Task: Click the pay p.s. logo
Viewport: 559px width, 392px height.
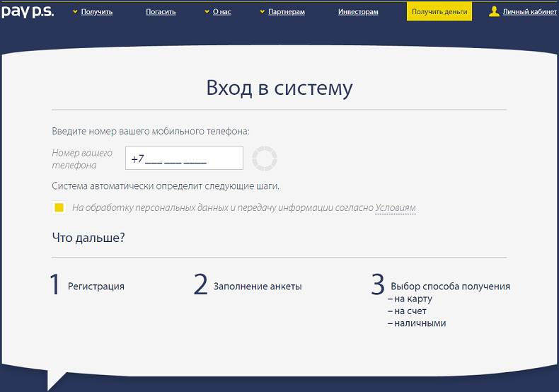Action: (28, 12)
